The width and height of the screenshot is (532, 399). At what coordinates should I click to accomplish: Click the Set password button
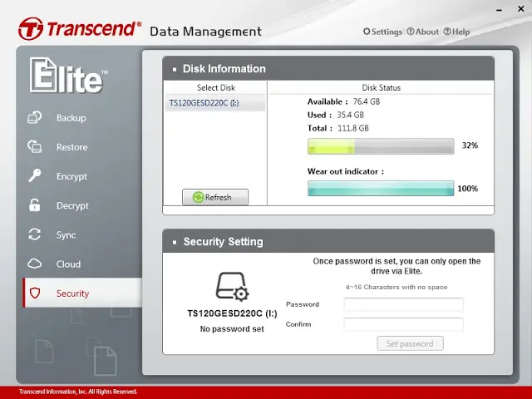(x=410, y=343)
